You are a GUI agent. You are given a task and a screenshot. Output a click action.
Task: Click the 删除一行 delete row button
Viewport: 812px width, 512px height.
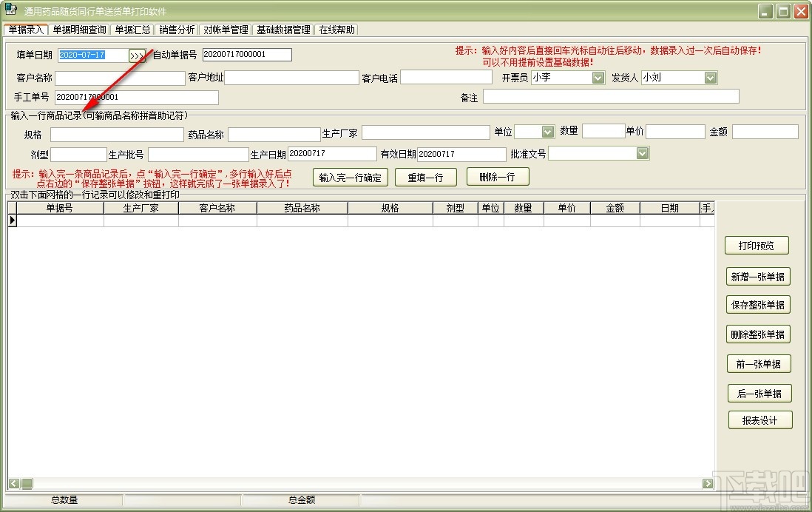497,177
